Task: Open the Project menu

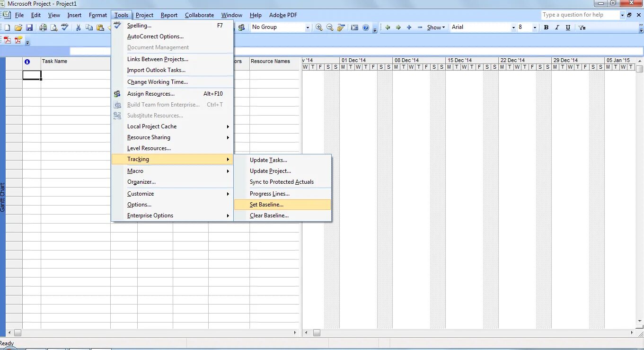Action: pyautogui.click(x=144, y=15)
